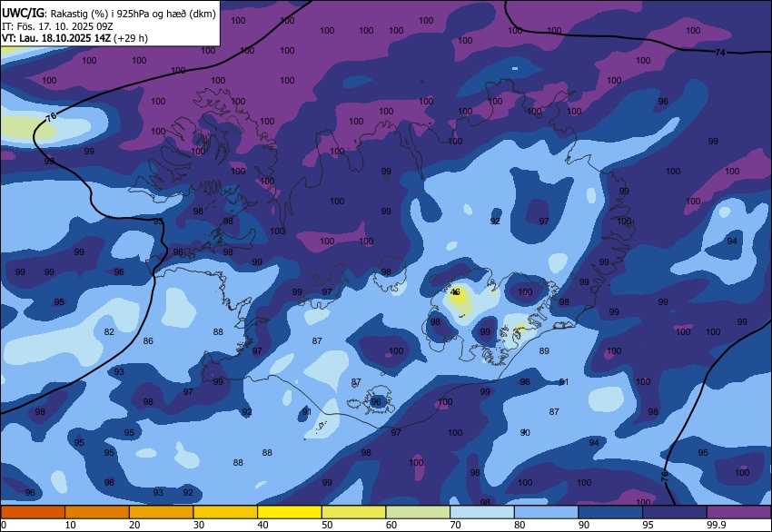Click the 20–30 amber legend swatch
Image resolution: width=772 pixels, height=532 pixels.
click(161, 512)
